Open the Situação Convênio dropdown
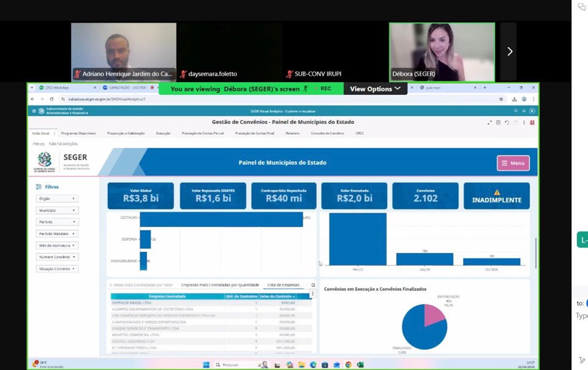 coord(57,268)
